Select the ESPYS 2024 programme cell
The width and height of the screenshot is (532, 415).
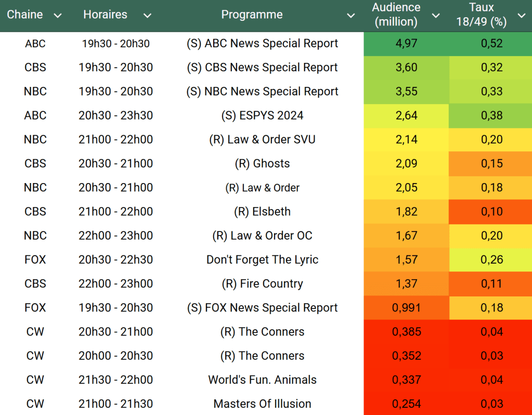coord(262,115)
